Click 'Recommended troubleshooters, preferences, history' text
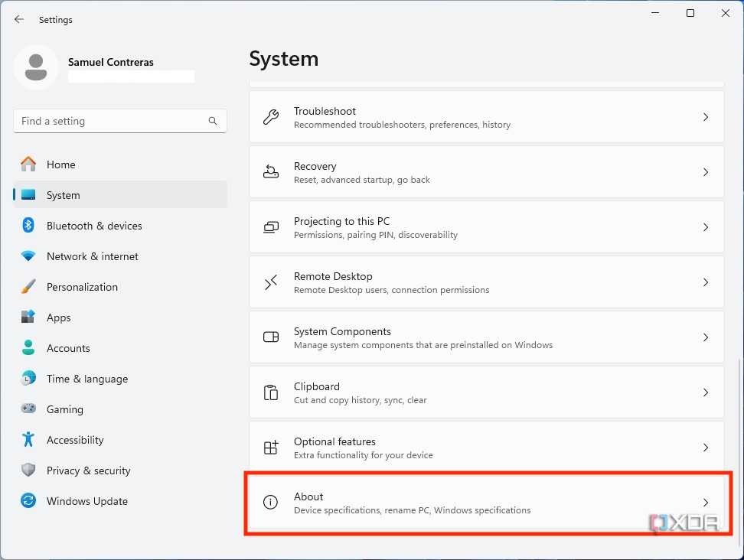The width and height of the screenshot is (744, 560). pyautogui.click(x=402, y=125)
